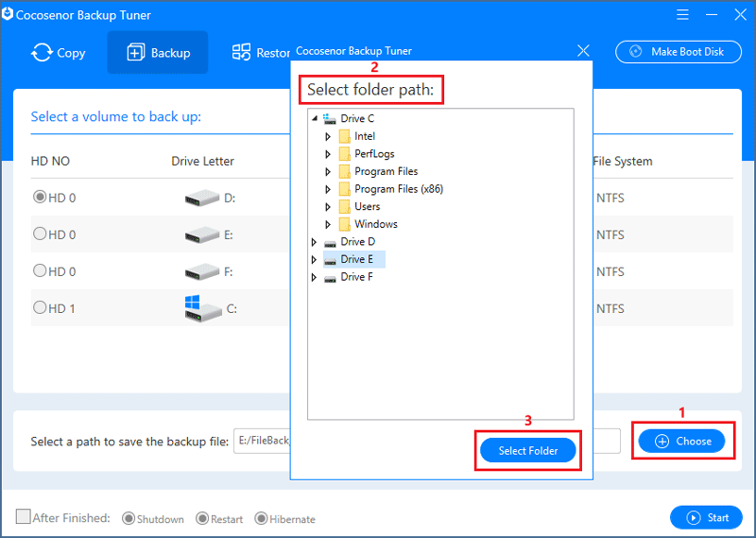
Task: Switch to the Backup tab
Action: coord(158,53)
